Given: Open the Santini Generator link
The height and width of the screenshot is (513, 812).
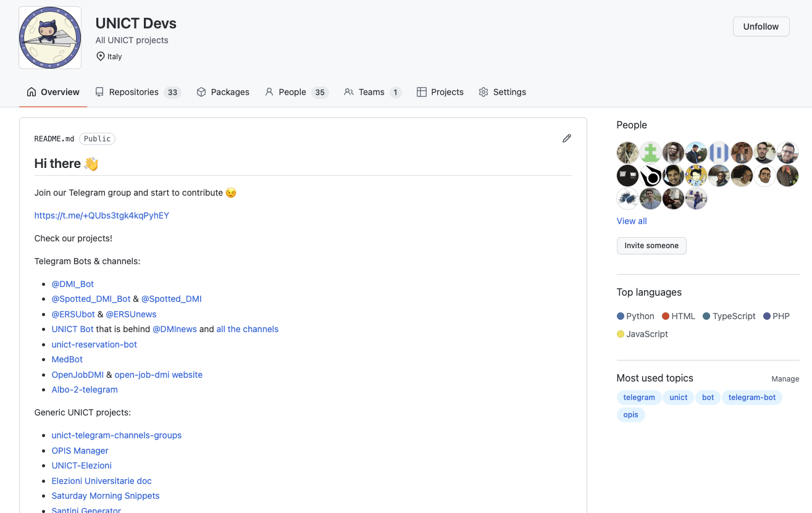Looking at the screenshot, I should [86, 510].
